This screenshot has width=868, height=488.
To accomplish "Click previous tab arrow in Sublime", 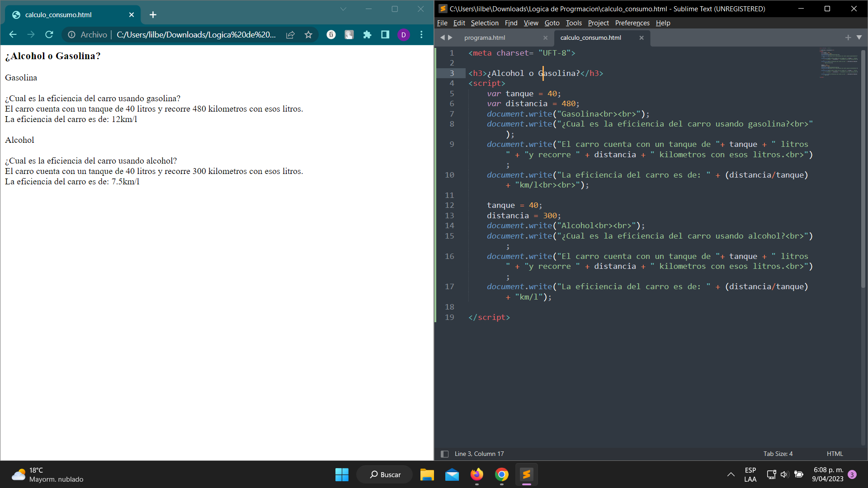I will pyautogui.click(x=443, y=38).
